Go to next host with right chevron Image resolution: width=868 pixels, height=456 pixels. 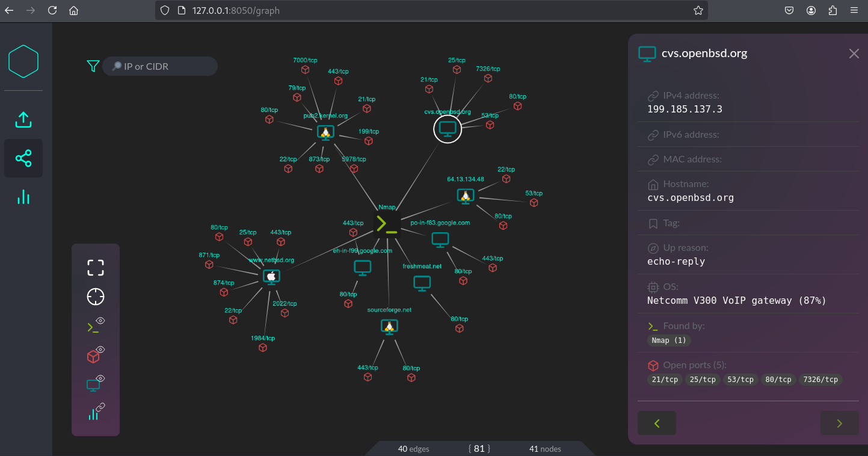point(839,424)
